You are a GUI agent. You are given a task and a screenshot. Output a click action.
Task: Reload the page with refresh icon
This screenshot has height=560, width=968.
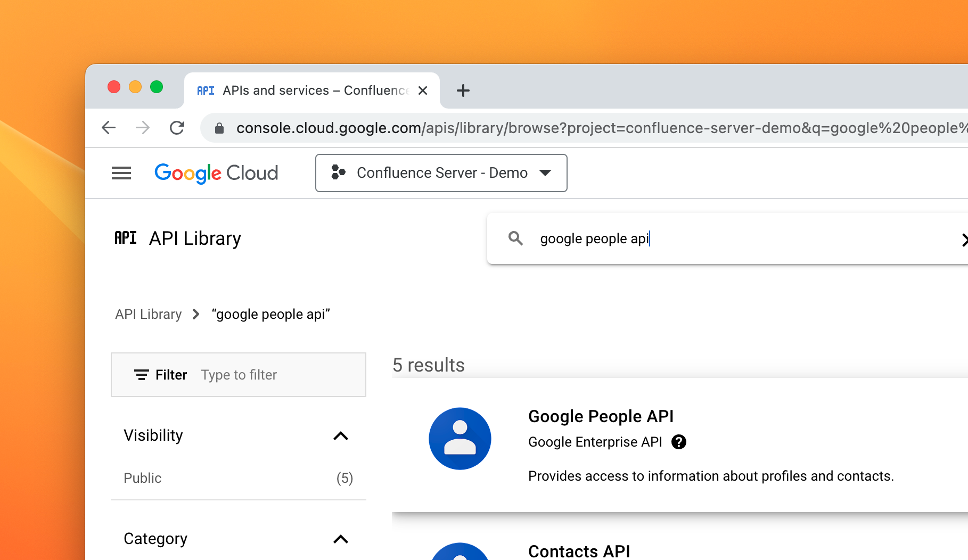tap(177, 128)
